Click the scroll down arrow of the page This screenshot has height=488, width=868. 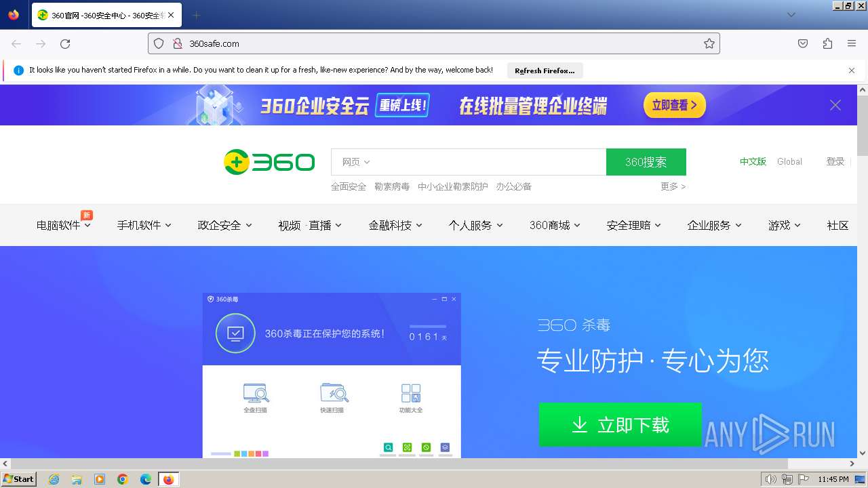[x=863, y=453]
